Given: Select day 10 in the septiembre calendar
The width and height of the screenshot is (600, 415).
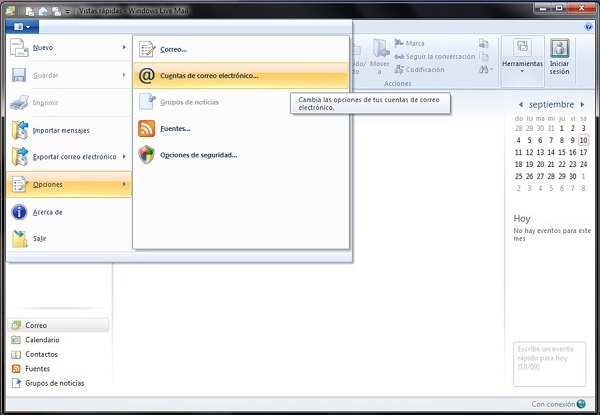Looking at the screenshot, I should click(583, 140).
